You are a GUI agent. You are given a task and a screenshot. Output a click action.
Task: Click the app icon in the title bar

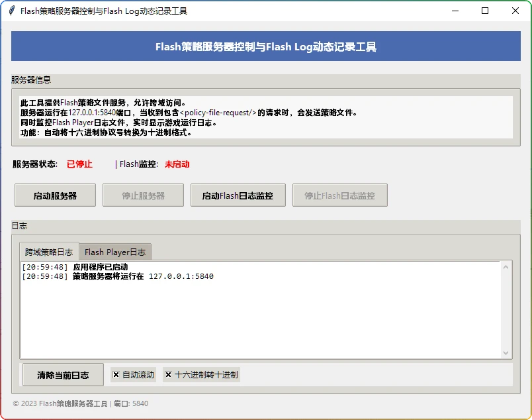pos(12,11)
